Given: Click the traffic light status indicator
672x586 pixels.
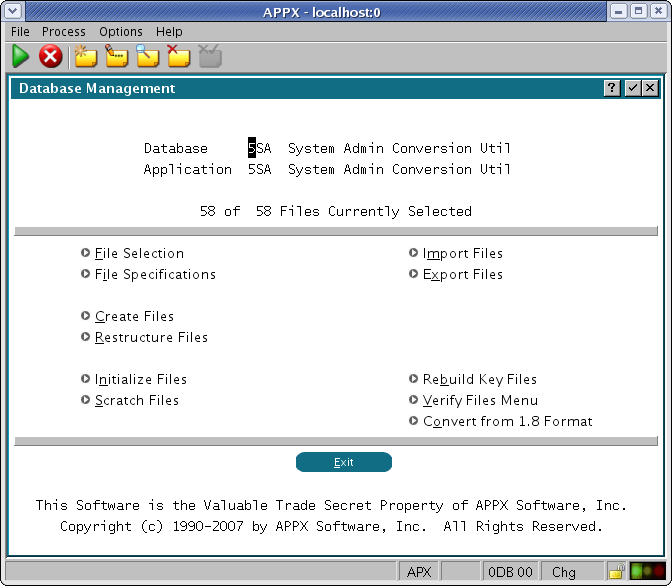Looking at the screenshot, I should click(x=647, y=571).
